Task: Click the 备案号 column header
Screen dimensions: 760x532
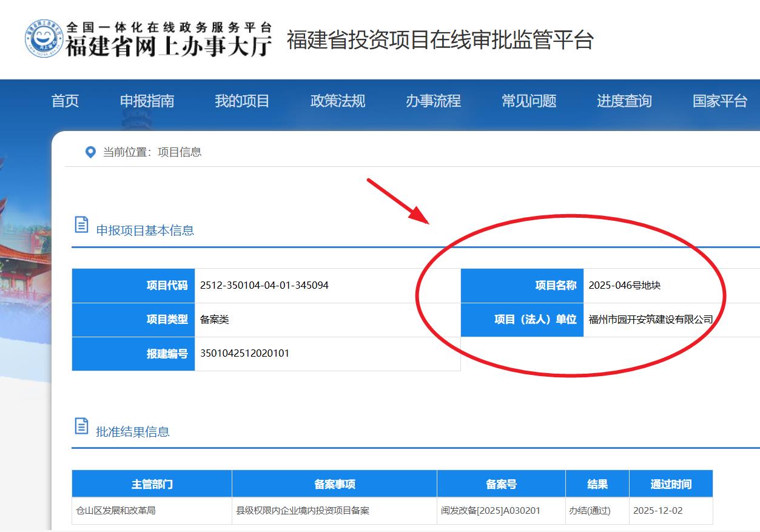Action: coord(501,484)
